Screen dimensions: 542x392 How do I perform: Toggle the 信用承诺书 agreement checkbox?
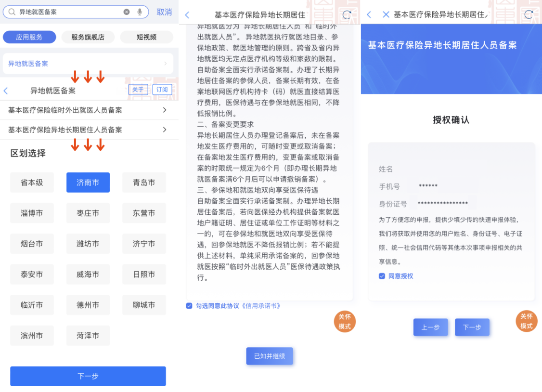[x=189, y=306]
